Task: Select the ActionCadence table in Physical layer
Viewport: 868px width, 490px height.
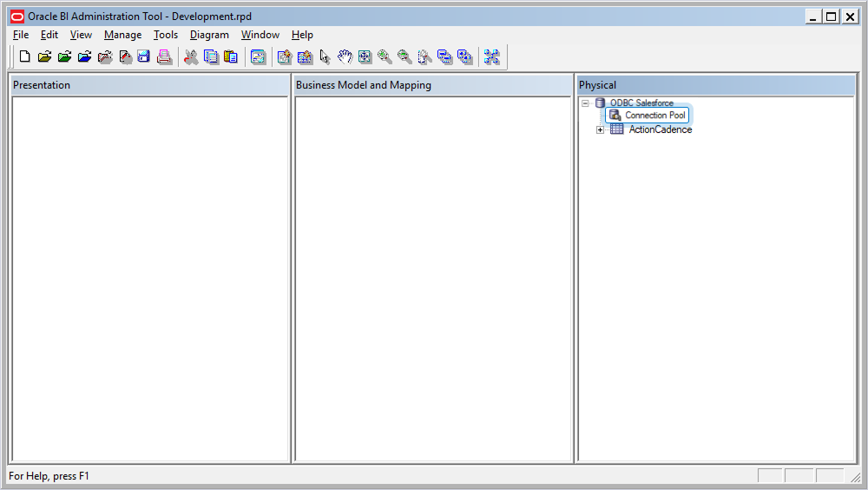Action: tap(660, 130)
